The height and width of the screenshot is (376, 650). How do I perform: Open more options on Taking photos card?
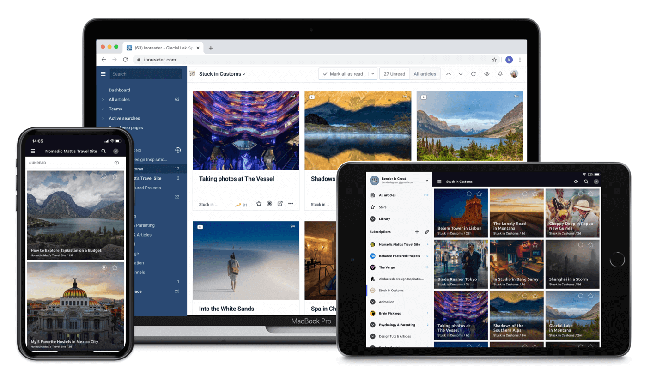[291, 204]
